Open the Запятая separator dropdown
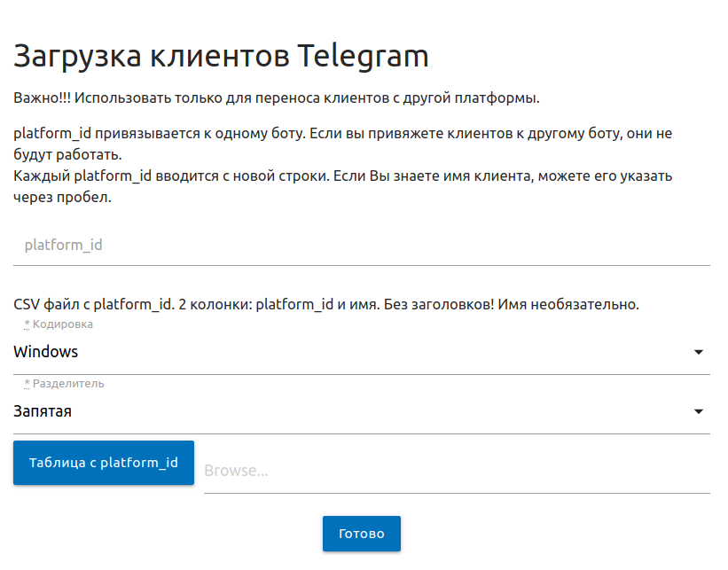 pyautogui.click(x=362, y=411)
